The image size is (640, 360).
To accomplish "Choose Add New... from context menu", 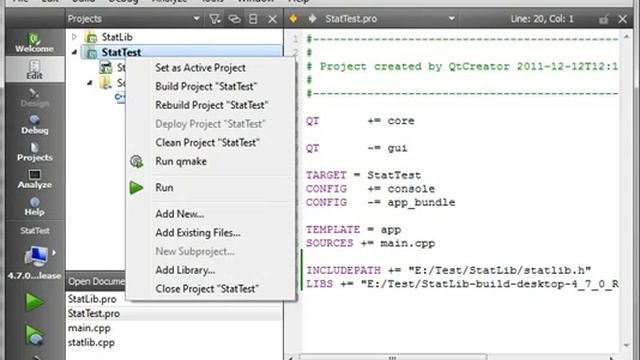I will [180, 214].
